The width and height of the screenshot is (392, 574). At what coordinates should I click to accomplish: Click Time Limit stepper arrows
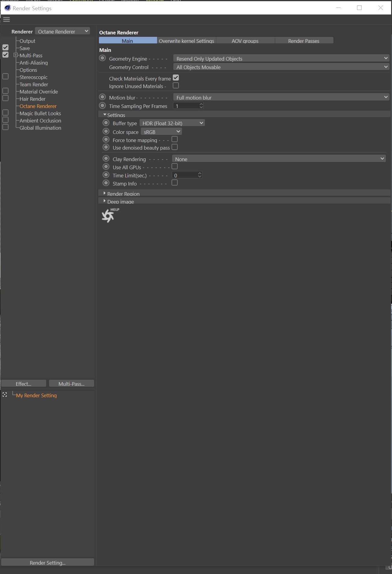pyautogui.click(x=200, y=175)
